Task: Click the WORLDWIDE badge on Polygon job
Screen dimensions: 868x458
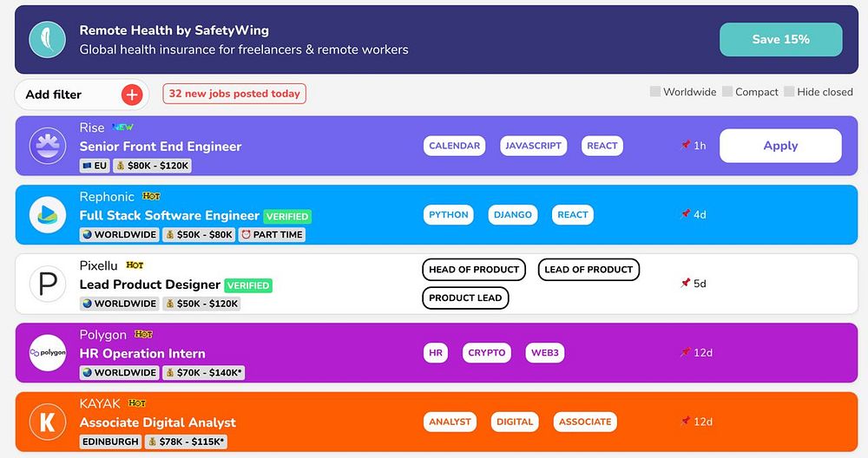Action: (119, 373)
